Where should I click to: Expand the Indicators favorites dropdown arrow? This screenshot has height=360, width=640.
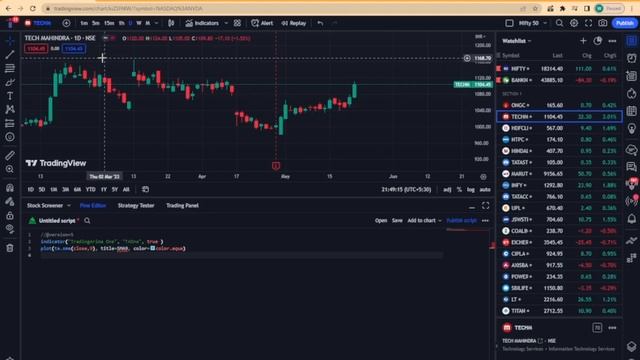226,23
